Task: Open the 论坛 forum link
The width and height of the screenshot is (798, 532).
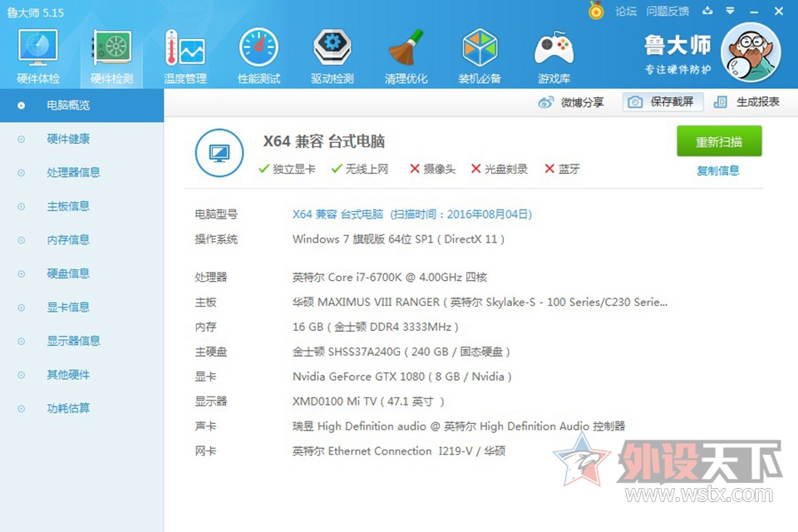Action: tap(625, 11)
